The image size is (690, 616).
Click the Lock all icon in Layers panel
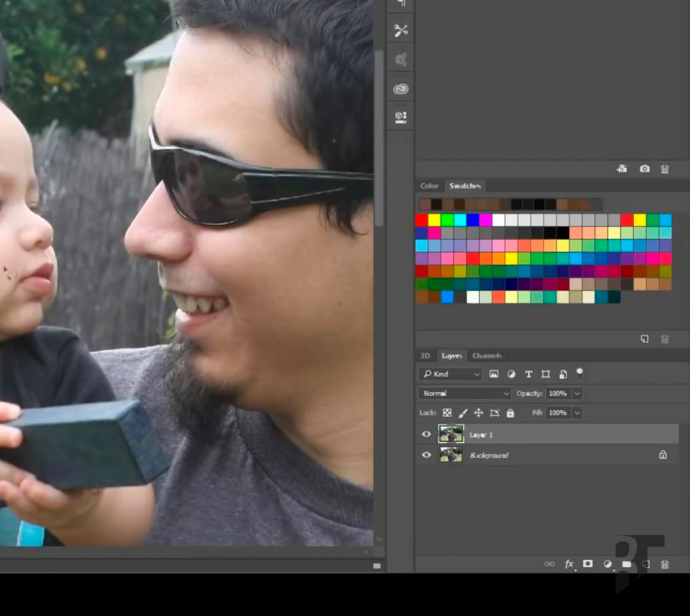click(509, 413)
